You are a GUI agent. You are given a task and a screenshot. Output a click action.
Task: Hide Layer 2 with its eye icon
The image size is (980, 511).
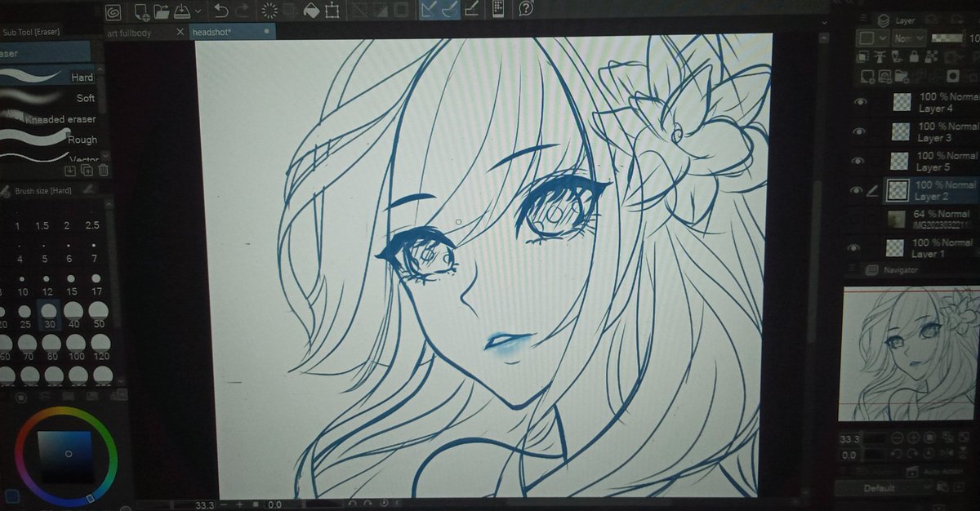click(856, 190)
